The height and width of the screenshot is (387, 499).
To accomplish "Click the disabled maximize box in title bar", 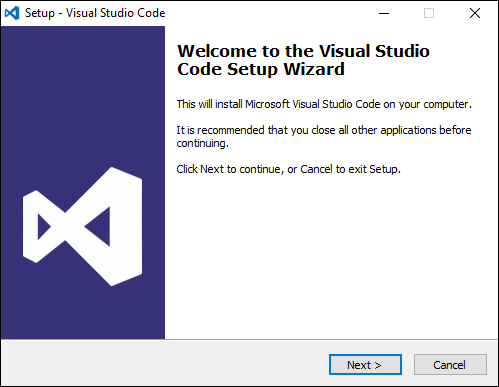I will coord(429,13).
